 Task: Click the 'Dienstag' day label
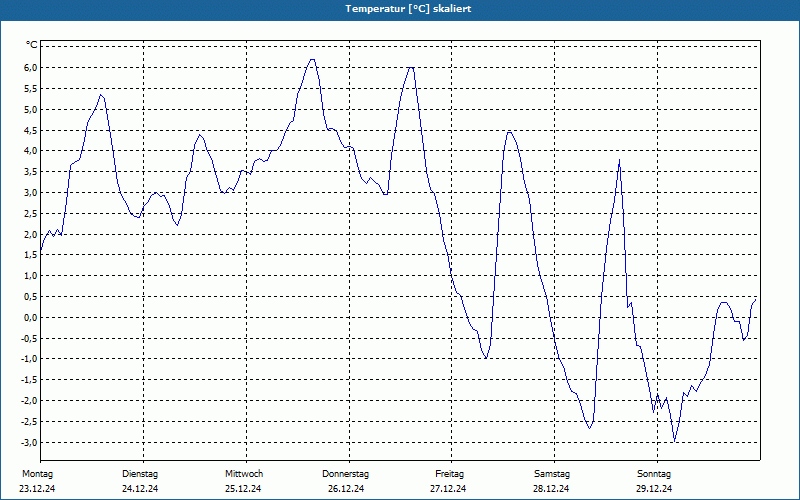click(140, 474)
